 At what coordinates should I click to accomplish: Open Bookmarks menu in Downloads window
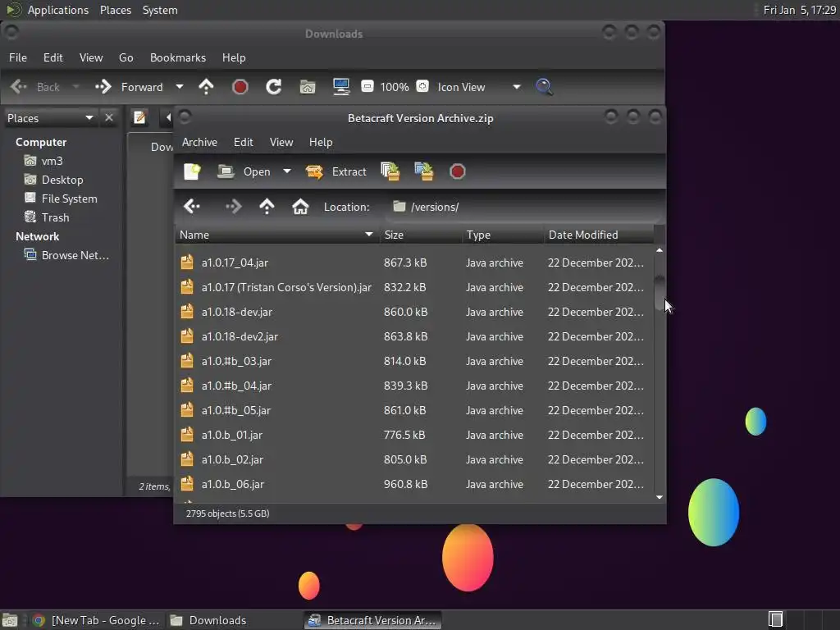[x=178, y=57]
